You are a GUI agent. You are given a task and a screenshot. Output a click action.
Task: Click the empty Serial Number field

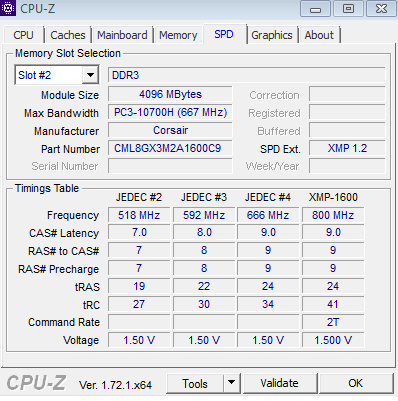(x=170, y=166)
